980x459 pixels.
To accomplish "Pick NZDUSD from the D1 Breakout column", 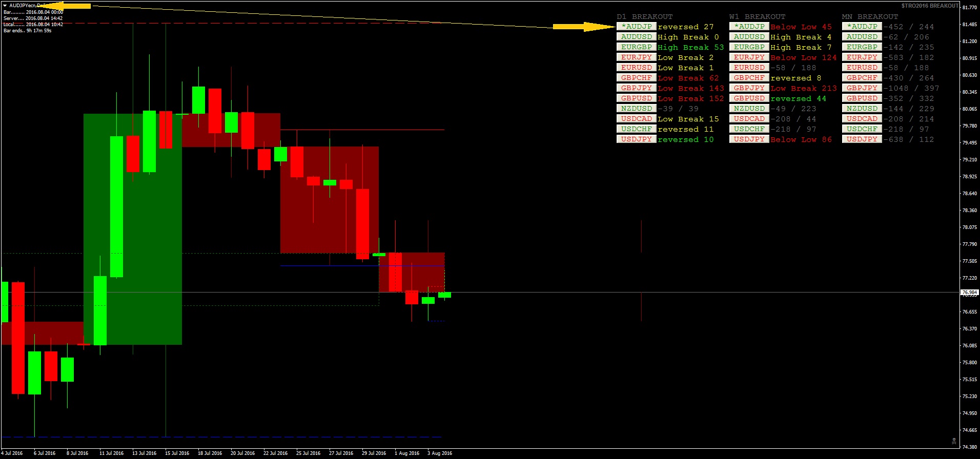I will (636, 109).
